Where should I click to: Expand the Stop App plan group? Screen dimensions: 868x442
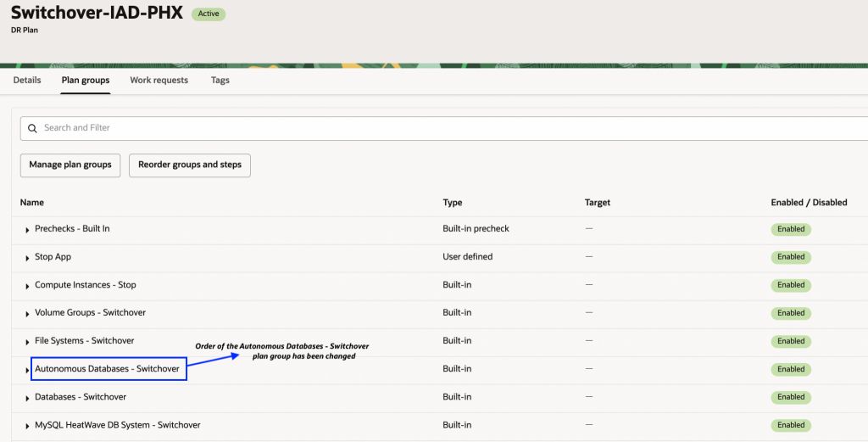(x=28, y=258)
